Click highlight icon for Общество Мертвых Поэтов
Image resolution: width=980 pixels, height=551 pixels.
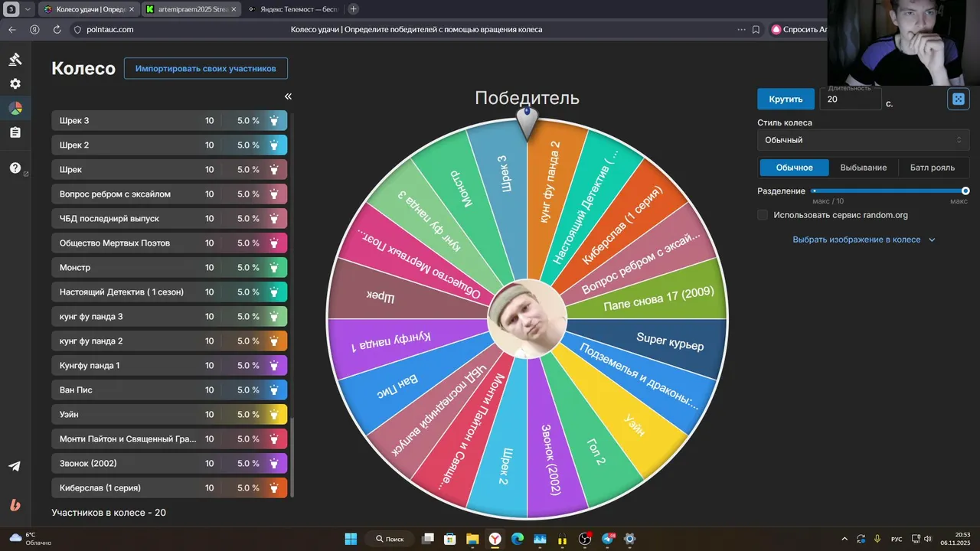[274, 243]
